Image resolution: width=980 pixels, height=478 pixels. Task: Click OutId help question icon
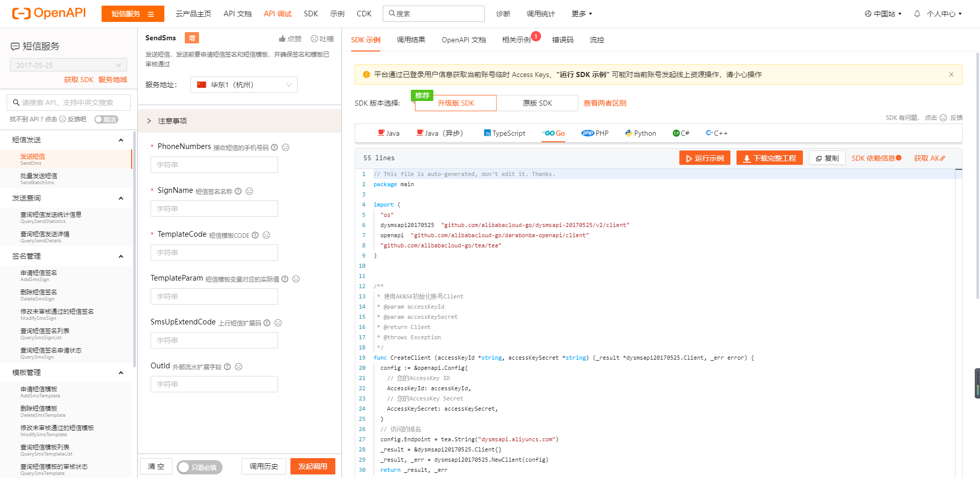(228, 367)
